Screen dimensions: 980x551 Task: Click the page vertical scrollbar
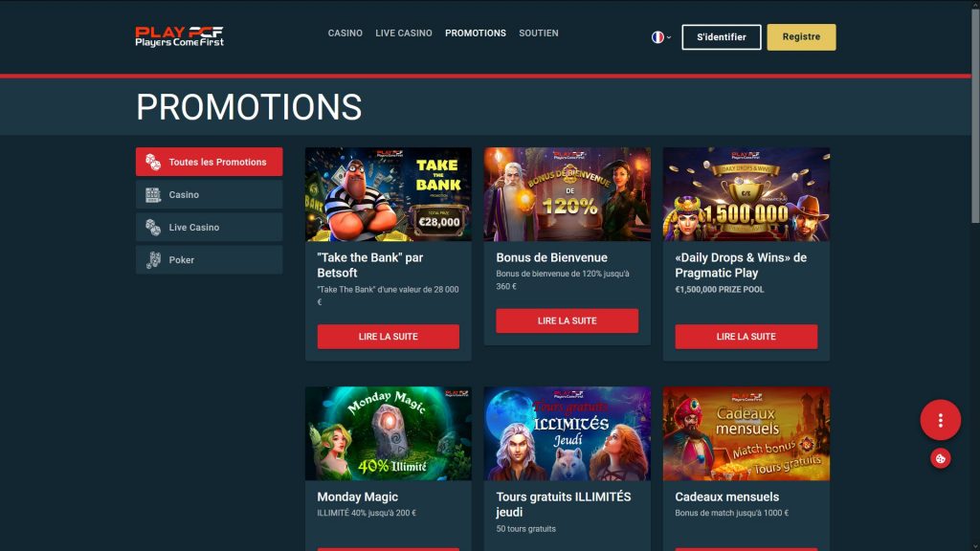click(x=975, y=113)
